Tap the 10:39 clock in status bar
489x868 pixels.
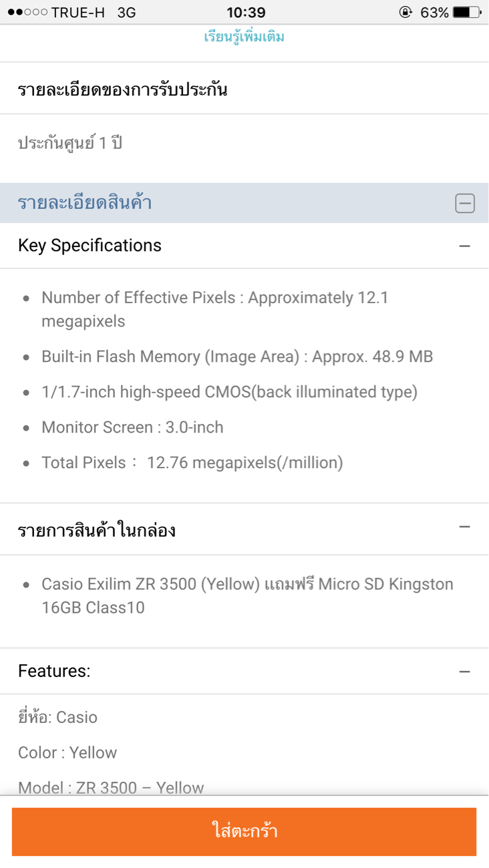coord(246,13)
